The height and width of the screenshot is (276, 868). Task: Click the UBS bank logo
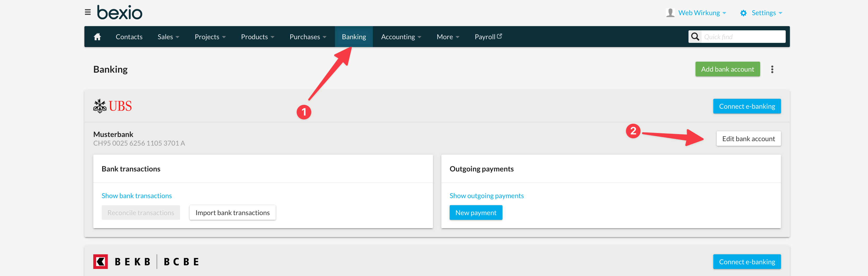(113, 106)
